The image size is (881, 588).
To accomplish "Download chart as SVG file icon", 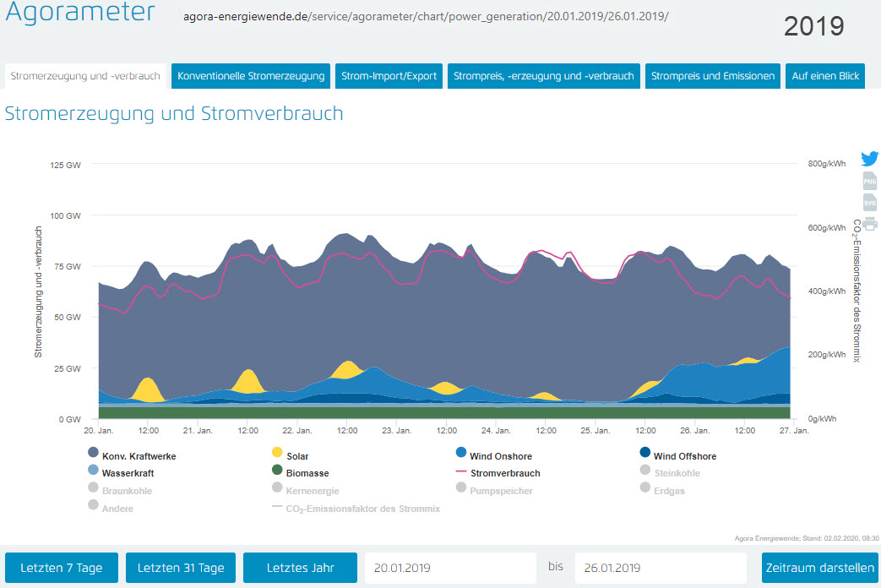I will pos(870,203).
